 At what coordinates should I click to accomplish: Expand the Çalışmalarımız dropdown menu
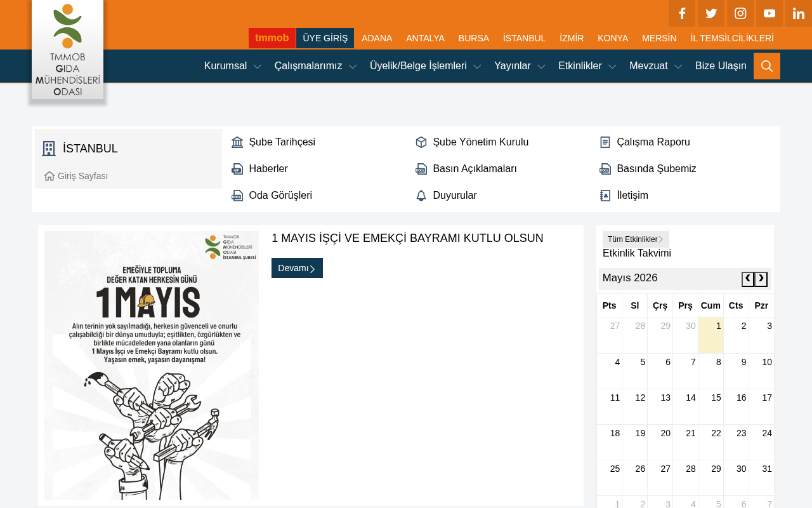click(315, 66)
